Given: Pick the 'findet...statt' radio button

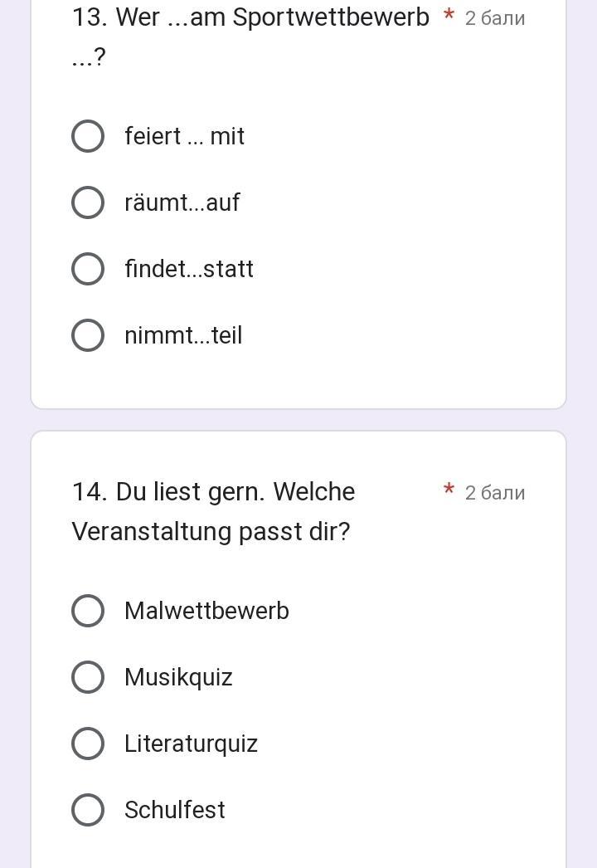Looking at the screenshot, I should point(88,269).
